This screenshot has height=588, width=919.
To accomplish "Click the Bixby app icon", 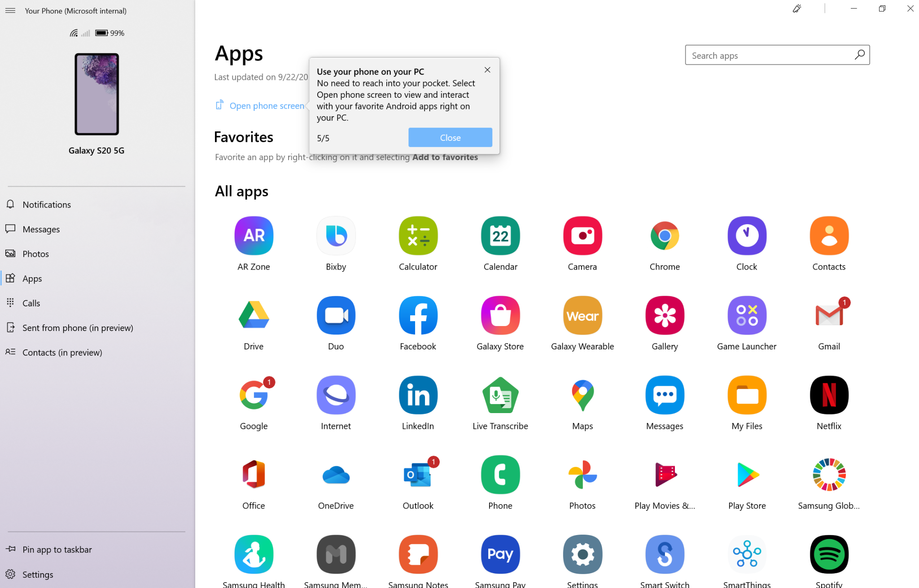I will [x=336, y=236].
